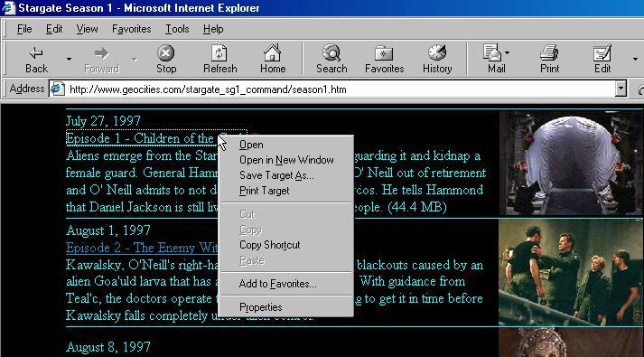Click the disabled Copy context menu entry

pyautogui.click(x=285, y=230)
